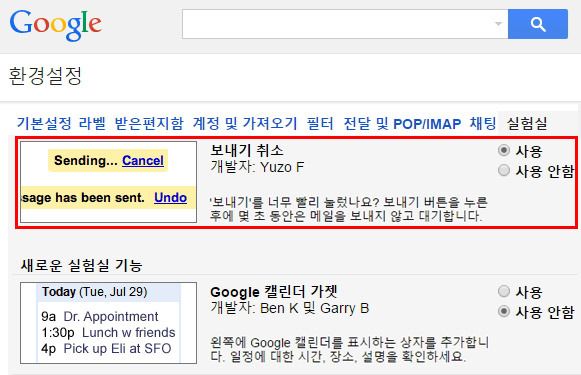Image resolution: width=581 pixels, height=375 pixels.
Task: Click 개발자: Yuzo F text
Action: coord(257,167)
